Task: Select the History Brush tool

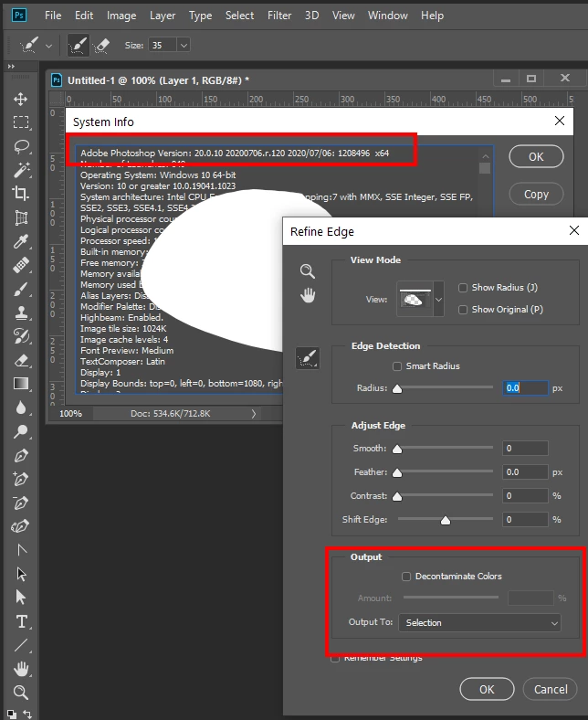Action: pyautogui.click(x=21, y=336)
